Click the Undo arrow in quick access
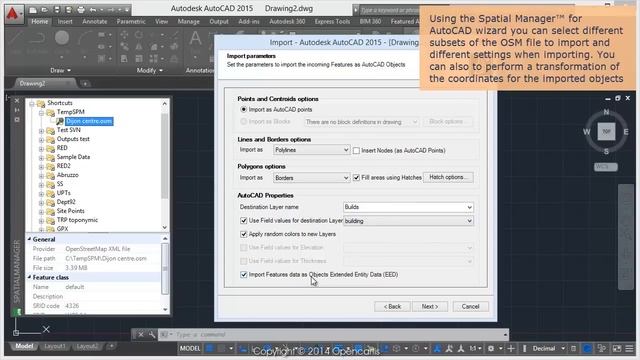 click(93, 9)
